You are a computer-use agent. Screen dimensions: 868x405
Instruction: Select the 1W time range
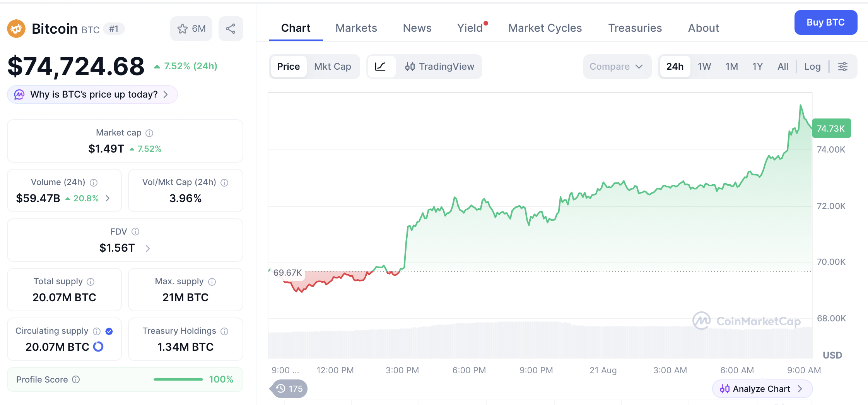tap(704, 67)
